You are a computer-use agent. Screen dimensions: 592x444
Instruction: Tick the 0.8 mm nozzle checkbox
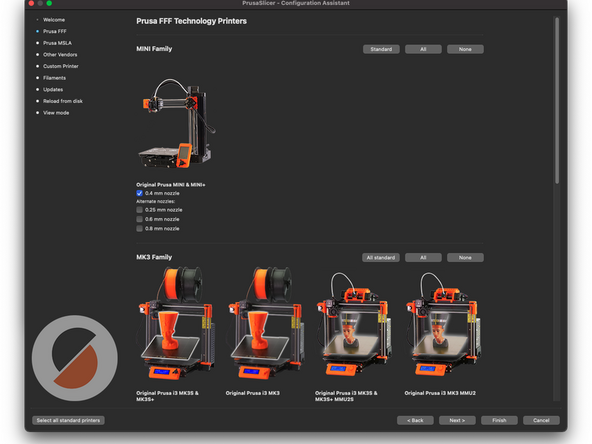(139, 228)
